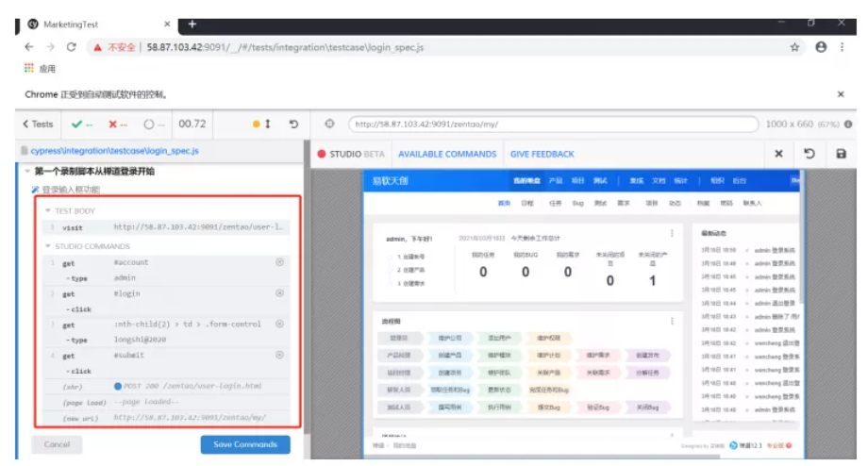Viewport: 868px width, 466px height.
Task: Go back to the Tests list
Action: (38, 124)
